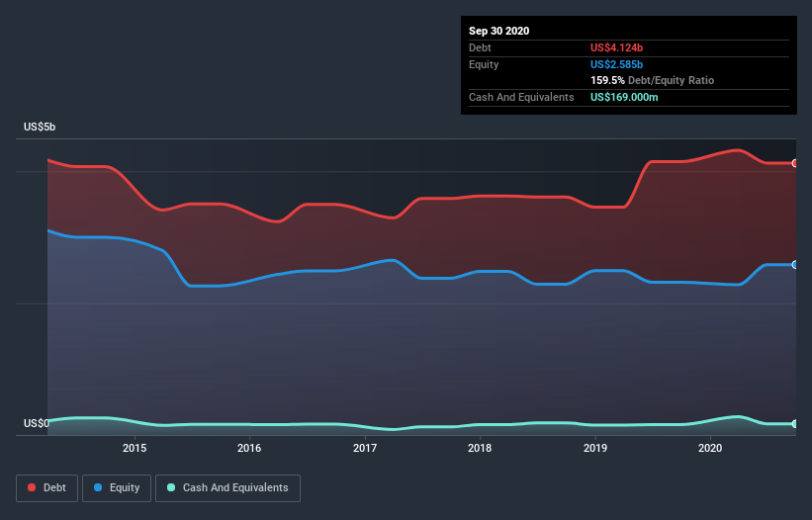Click the 2017 x-axis label

tap(365, 448)
